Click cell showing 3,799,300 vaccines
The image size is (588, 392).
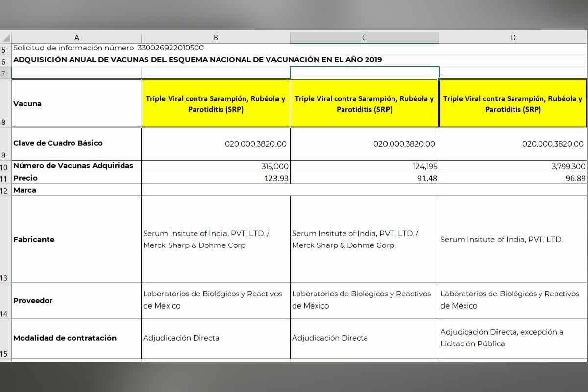(513, 167)
